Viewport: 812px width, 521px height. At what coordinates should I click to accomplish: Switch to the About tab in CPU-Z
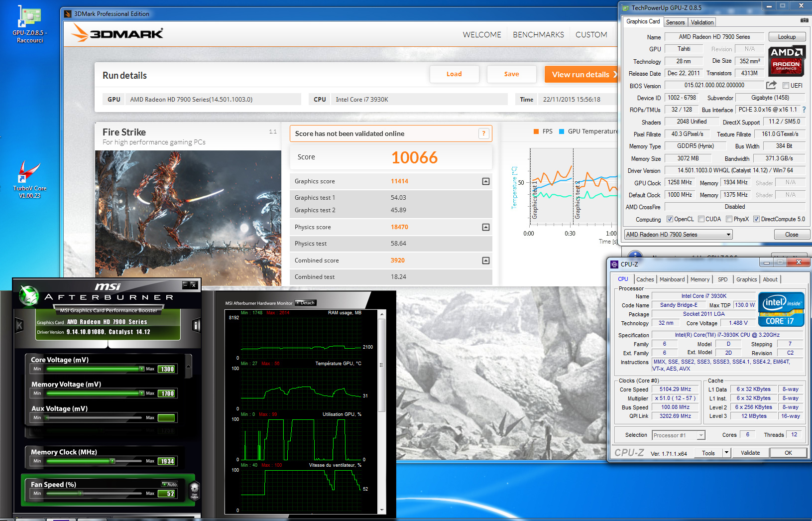click(x=770, y=279)
